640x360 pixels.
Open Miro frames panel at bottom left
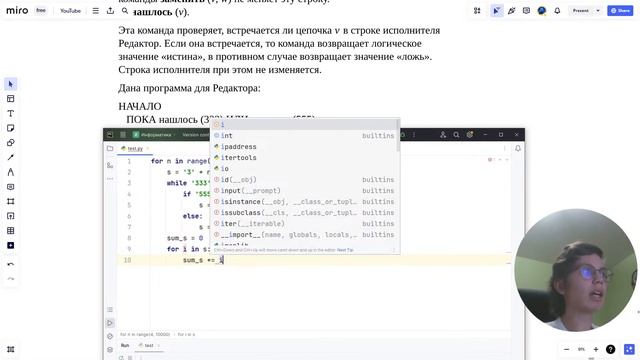(11, 349)
